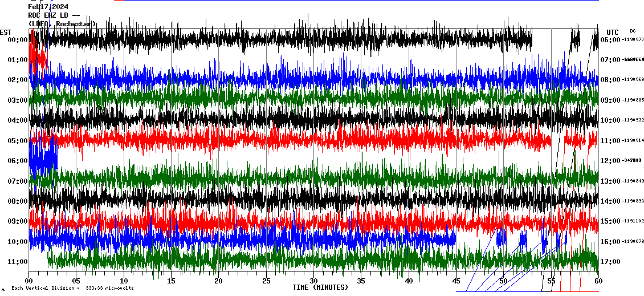Viewport: 644px width, 296px height.
Task: Click the 60 minute tick on x-axis
Action: coord(598,281)
